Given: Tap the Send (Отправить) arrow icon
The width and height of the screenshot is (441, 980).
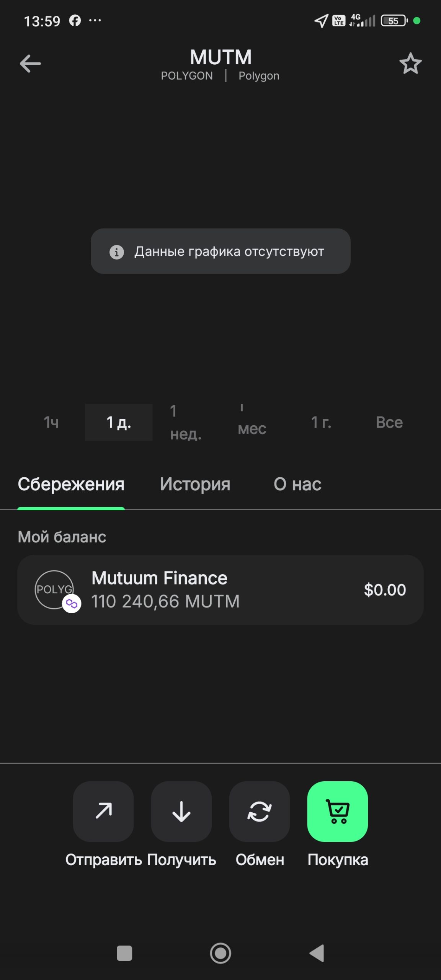Looking at the screenshot, I should (103, 811).
